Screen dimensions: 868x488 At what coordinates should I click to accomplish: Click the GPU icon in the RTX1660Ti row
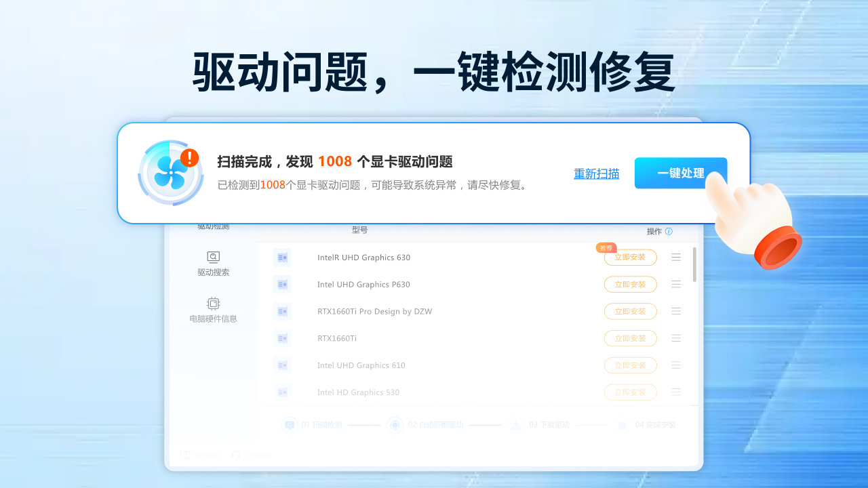pyautogui.click(x=283, y=338)
